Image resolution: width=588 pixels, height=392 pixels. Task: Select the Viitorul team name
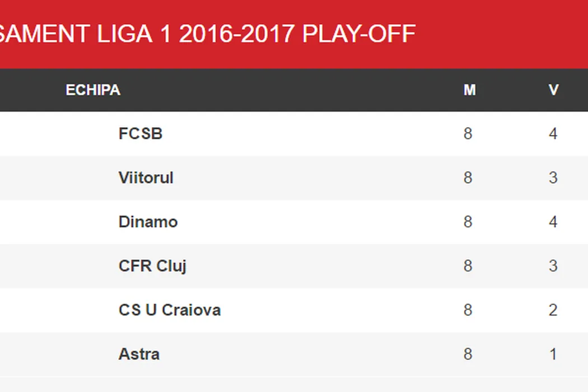coord(146,178)
